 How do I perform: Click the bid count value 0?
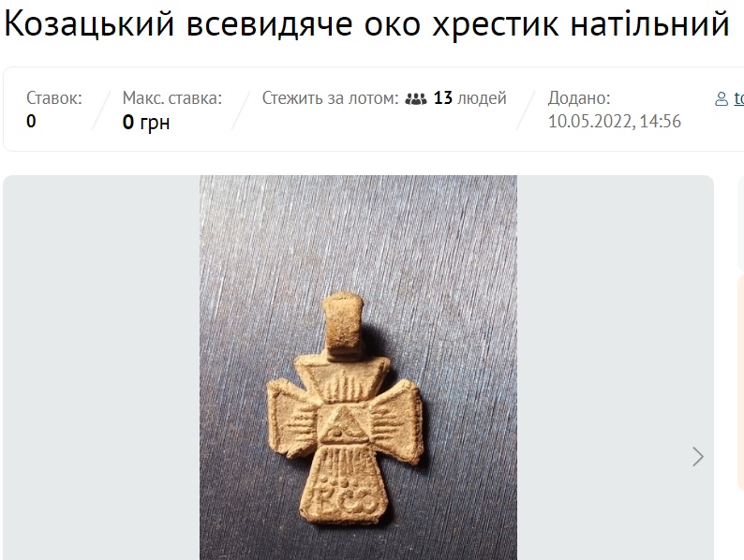[31, 122]
